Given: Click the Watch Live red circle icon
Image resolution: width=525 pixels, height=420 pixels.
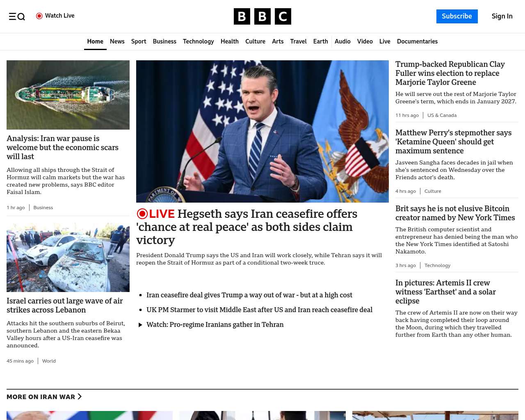Looking at the screenshot, I should 39,16.
